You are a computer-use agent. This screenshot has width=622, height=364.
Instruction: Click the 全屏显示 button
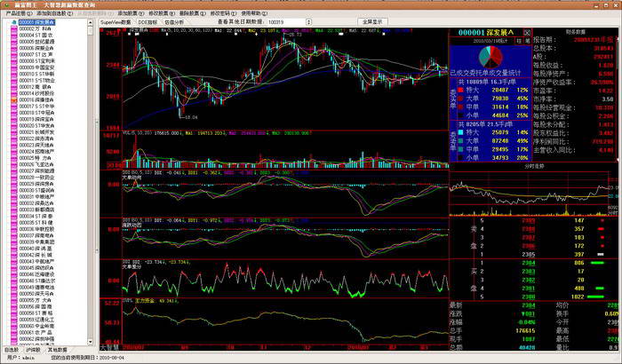click(x=372, y=22)
